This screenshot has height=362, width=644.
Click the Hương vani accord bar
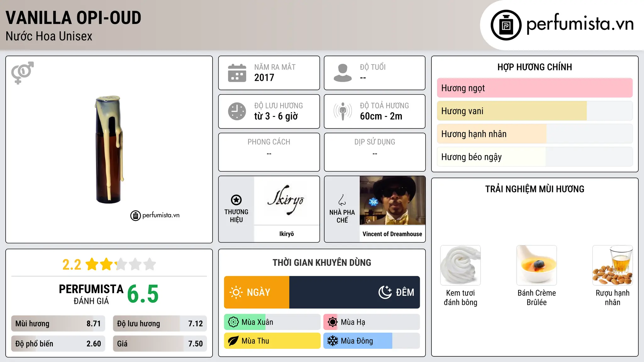[x=535, y=111]
